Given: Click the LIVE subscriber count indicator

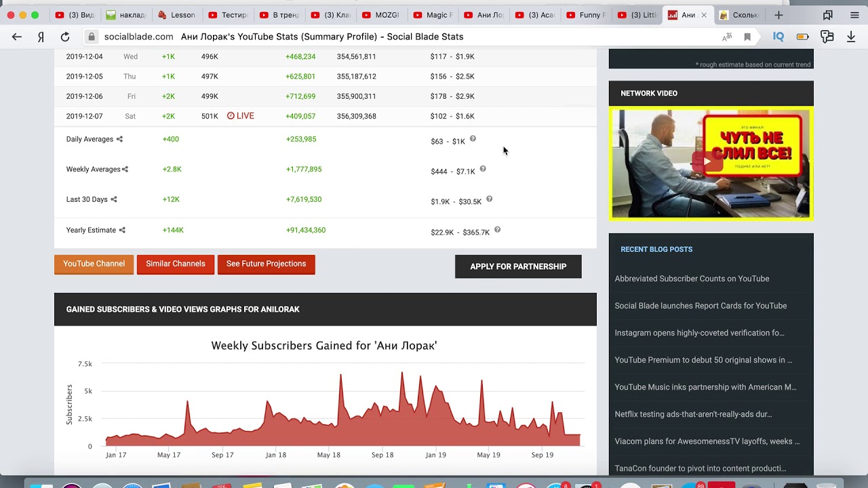Looking at the screenshot, I should pos(241,116).
